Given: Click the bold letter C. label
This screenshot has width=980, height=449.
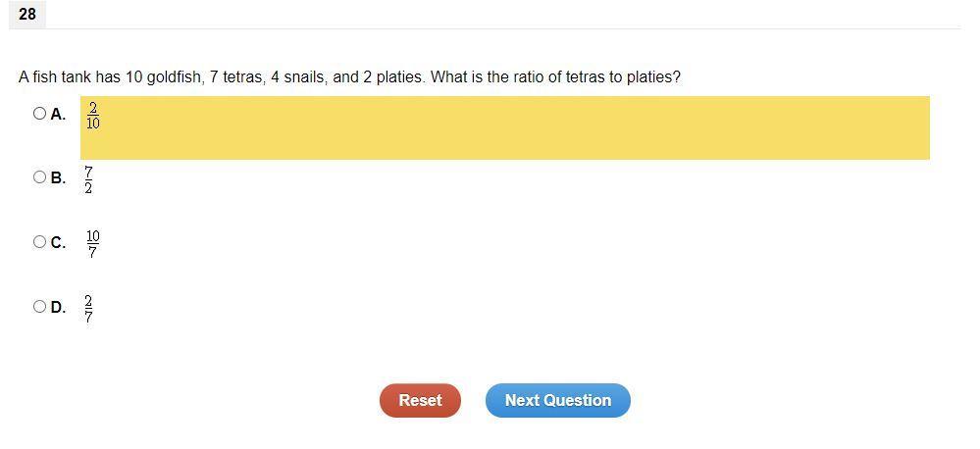Looking at the screenshot, I should 58,242.
